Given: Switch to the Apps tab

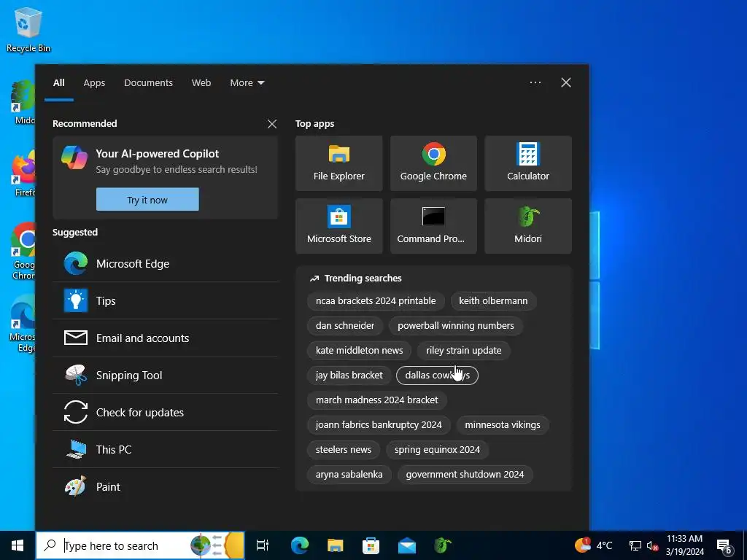Looking at the screenshot, I should point(94,83).
